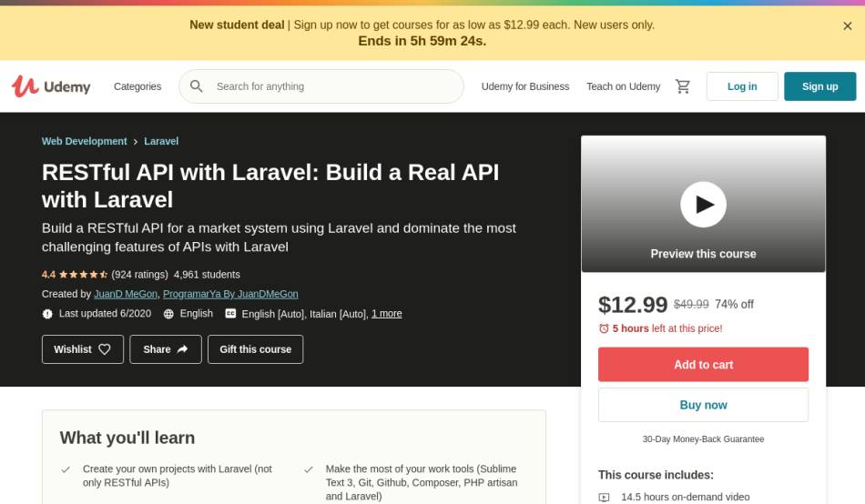865x504 pixels.
Task: Click the star rating icons
Action: click(x=83, y=275)
